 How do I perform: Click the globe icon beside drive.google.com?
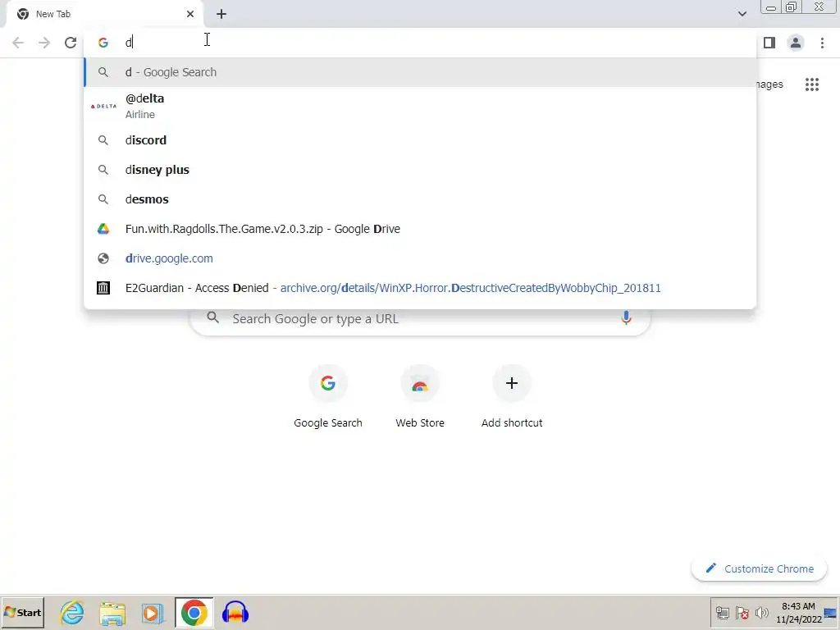(x=103, y=258)
